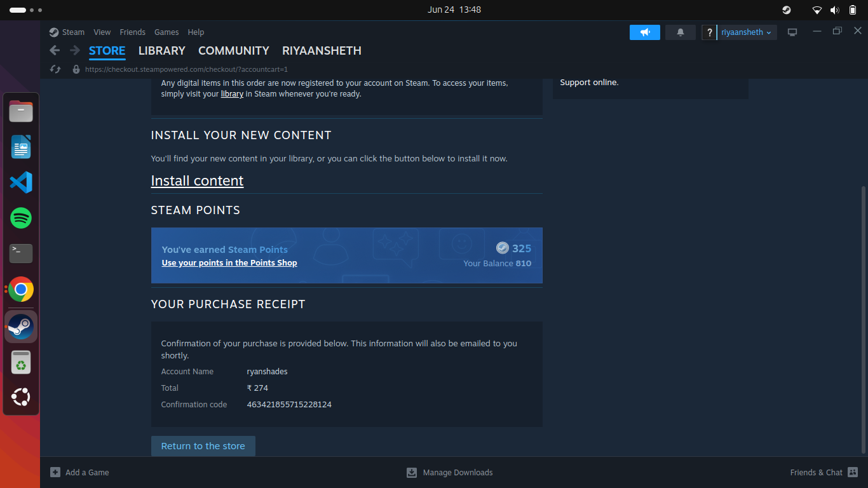Reload the checkout page with the refresh icon
Screen dimensions: 868x488
(x=55, y=69)
